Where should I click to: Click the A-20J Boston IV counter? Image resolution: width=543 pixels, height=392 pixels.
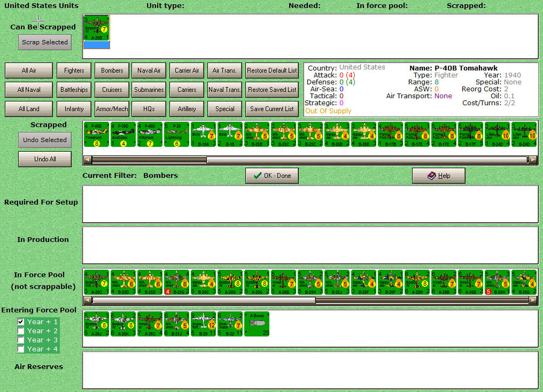pyautogui.click(x=97, y=324)
